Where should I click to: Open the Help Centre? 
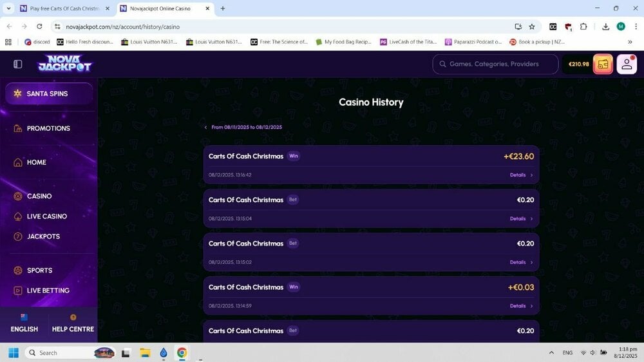tap(73, 324)
